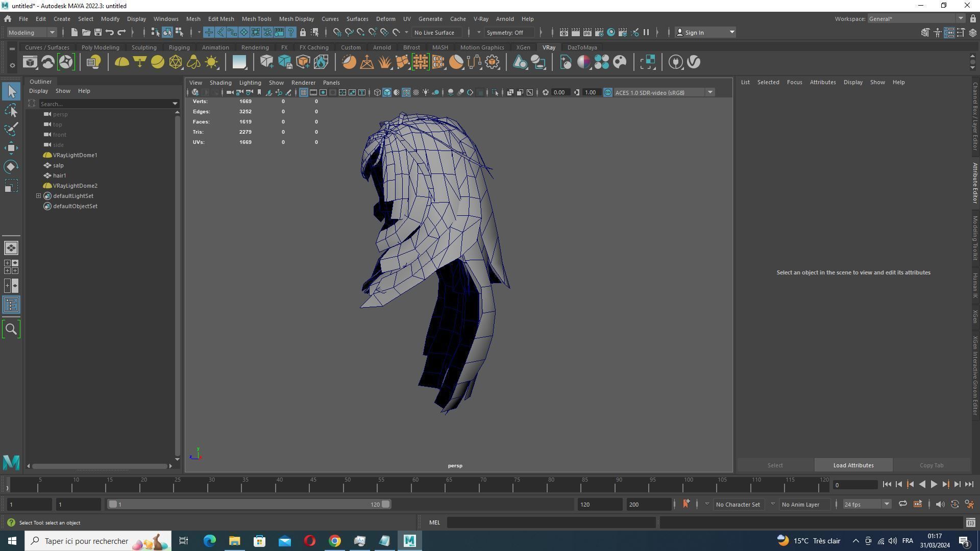Open the Modeling menu set dropdown
980x551 pixels.
coord(31,33)
